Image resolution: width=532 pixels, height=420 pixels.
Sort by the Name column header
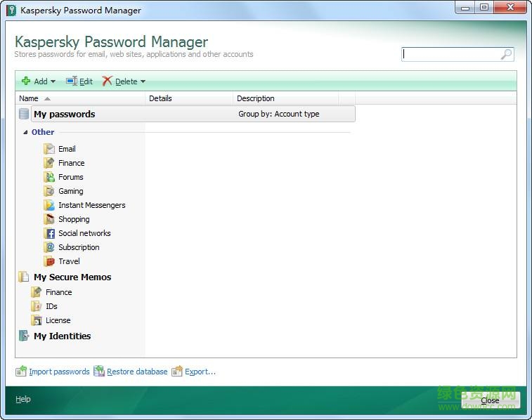[x=80, y=98]
